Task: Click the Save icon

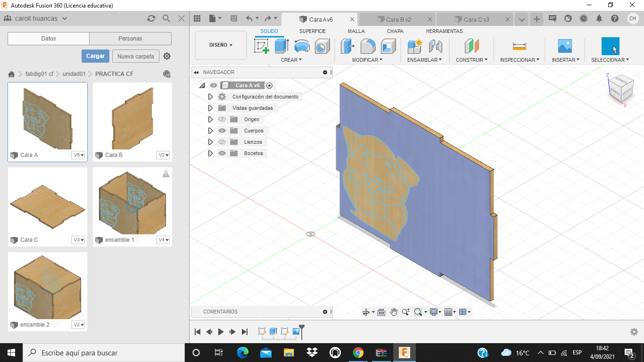Action: click(x=233, y=18)
